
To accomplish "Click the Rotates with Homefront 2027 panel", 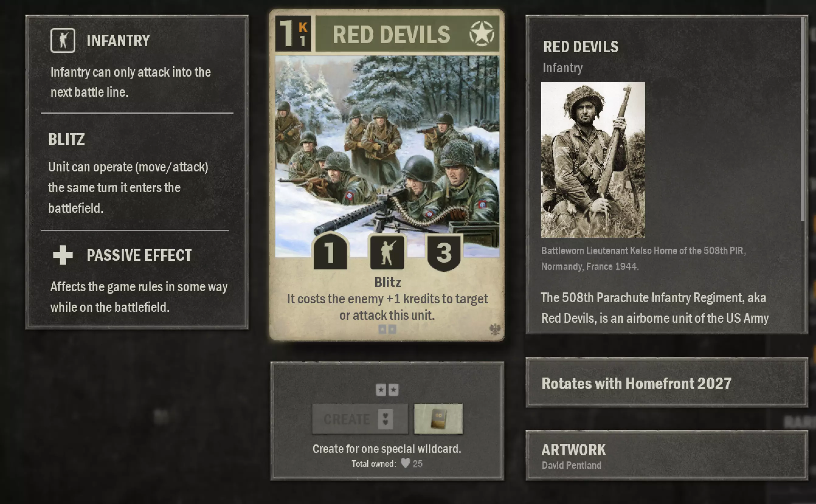I will pyautogui.click(x=667, y=383).
